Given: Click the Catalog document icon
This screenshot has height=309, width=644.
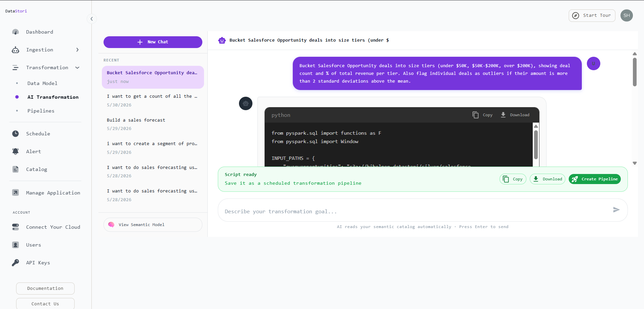Looking at the screenshot, I should coord(15,169).
